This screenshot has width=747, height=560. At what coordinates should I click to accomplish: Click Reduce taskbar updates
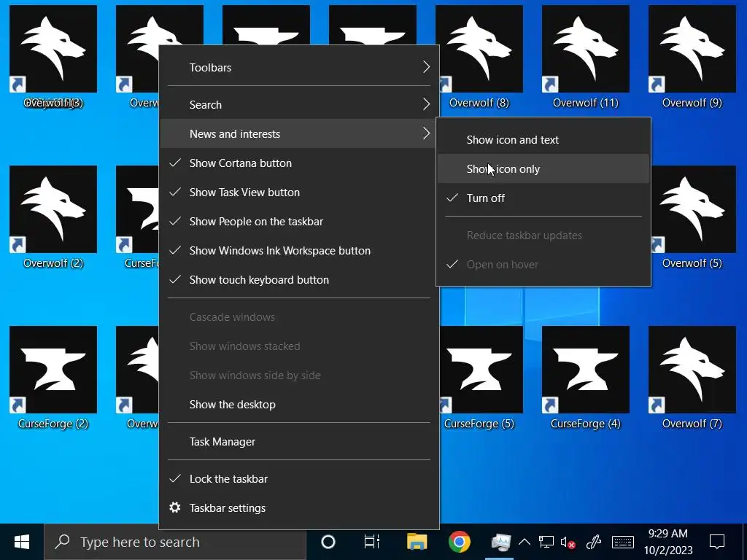[x=543, y=236]
